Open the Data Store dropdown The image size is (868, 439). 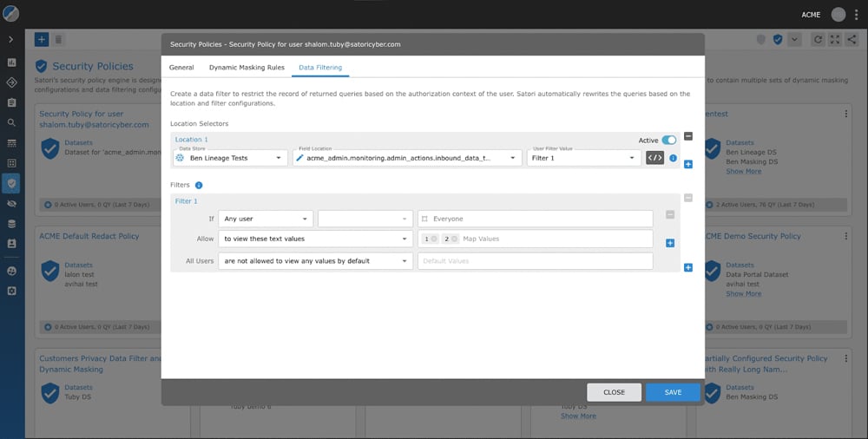[x=230, y=158]
